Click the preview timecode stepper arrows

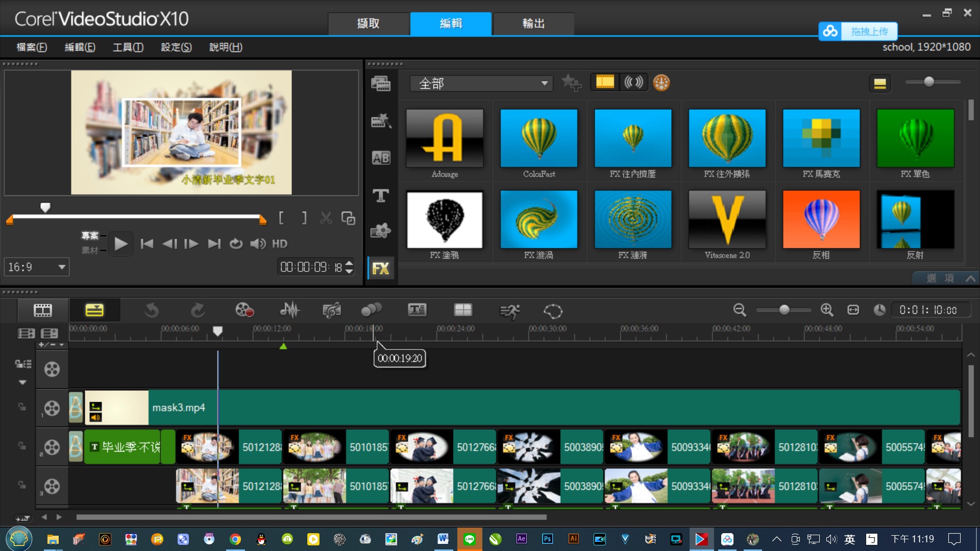349,267
